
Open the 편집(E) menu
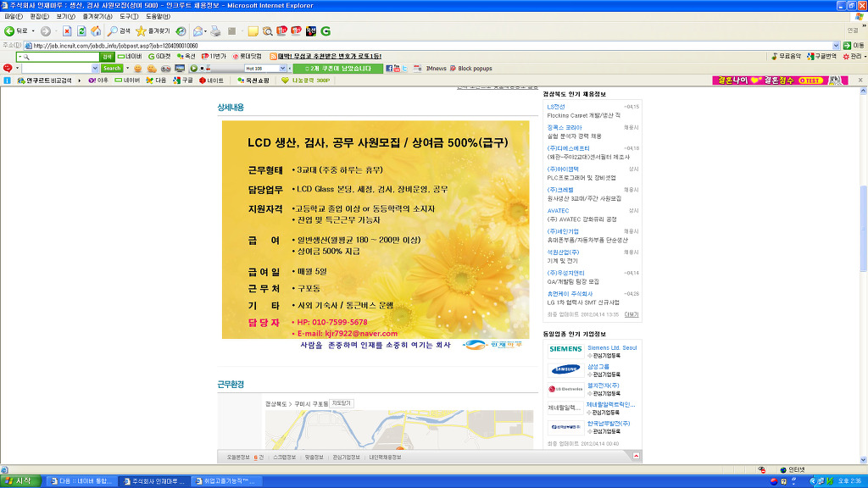pos(39,17)
